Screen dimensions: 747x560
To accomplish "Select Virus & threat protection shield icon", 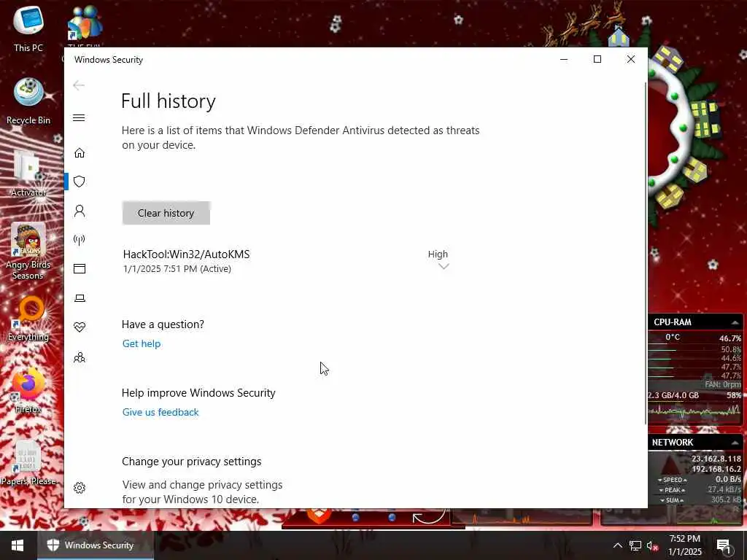I will click(80, 182).
